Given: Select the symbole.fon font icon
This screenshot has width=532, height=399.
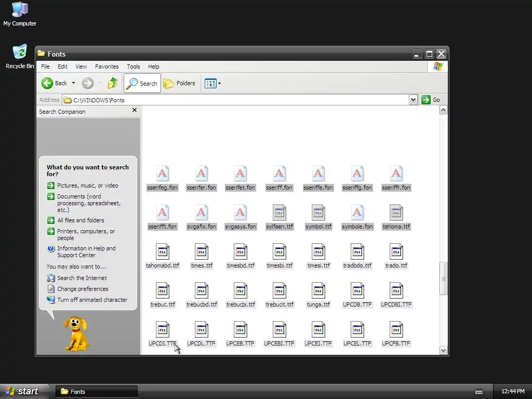Looking at the screenshot, I should click(x=357, y=212).
